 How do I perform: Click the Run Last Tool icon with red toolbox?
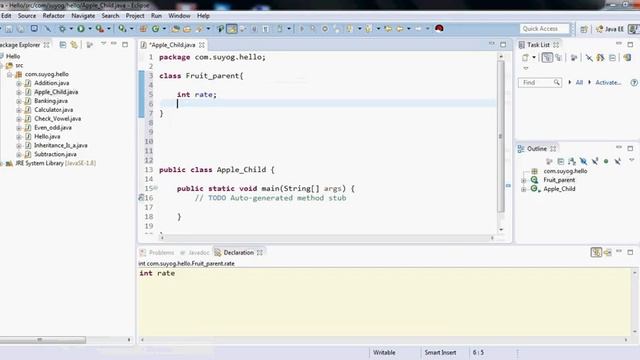tap(99, 29)
